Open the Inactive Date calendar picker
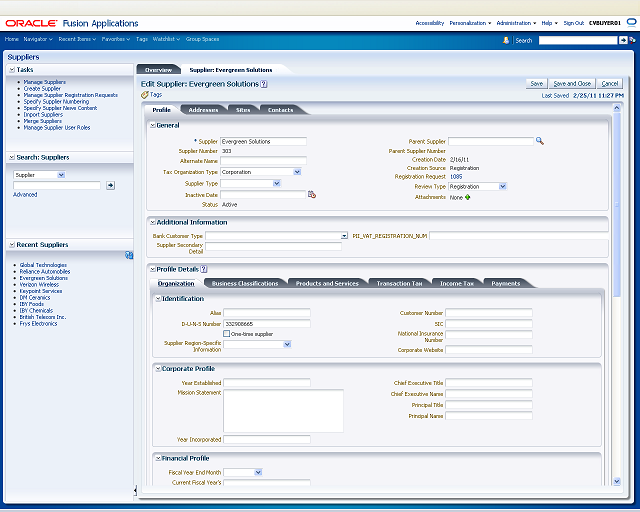The image size is (640, 512). tap(312, 195)
